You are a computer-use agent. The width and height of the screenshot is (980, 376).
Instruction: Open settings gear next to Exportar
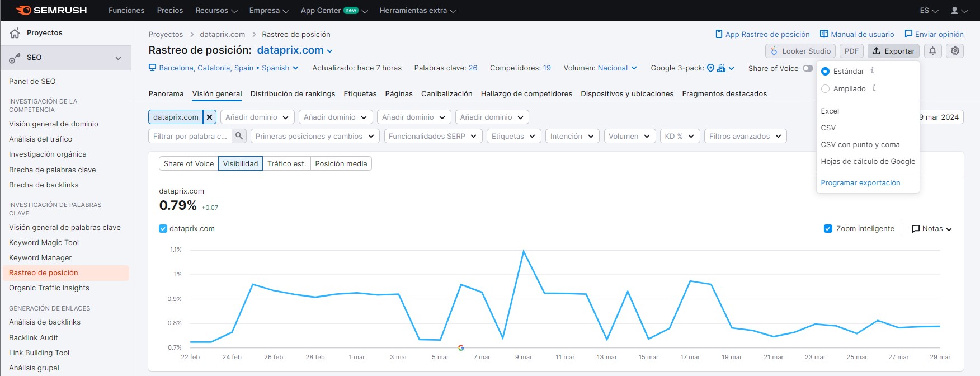955,51
